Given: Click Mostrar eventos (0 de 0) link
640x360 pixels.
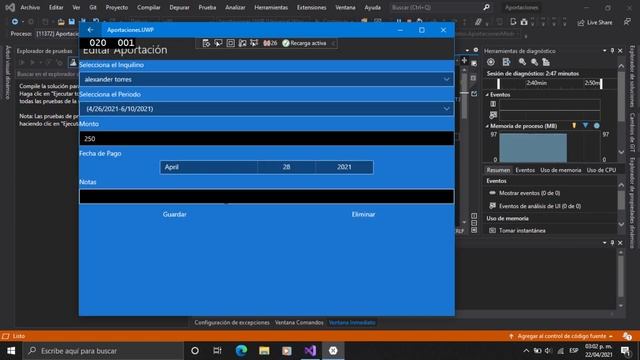Looking at the screenshot, I should click(x=529, y=193).
